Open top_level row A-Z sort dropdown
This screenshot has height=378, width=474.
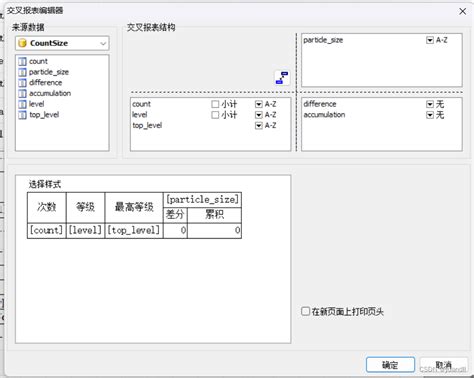point(259,126)
